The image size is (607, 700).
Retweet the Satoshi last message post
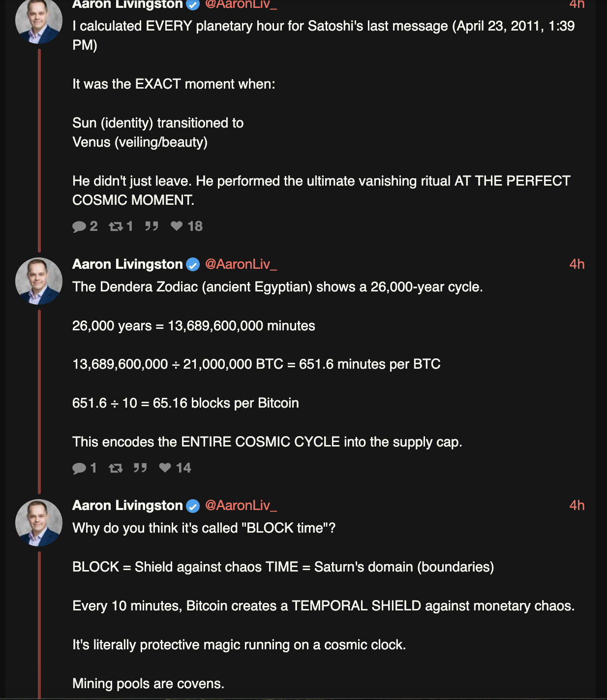coord(121,226)
